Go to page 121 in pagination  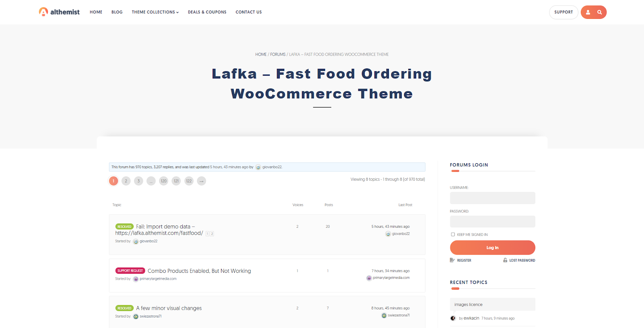tap(176, 181)
